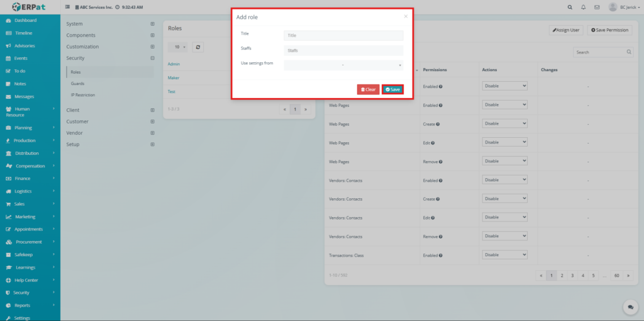The image size is (644, 321).
Task: Expand Procurement sidebar menu
Action: coord(30,242)
